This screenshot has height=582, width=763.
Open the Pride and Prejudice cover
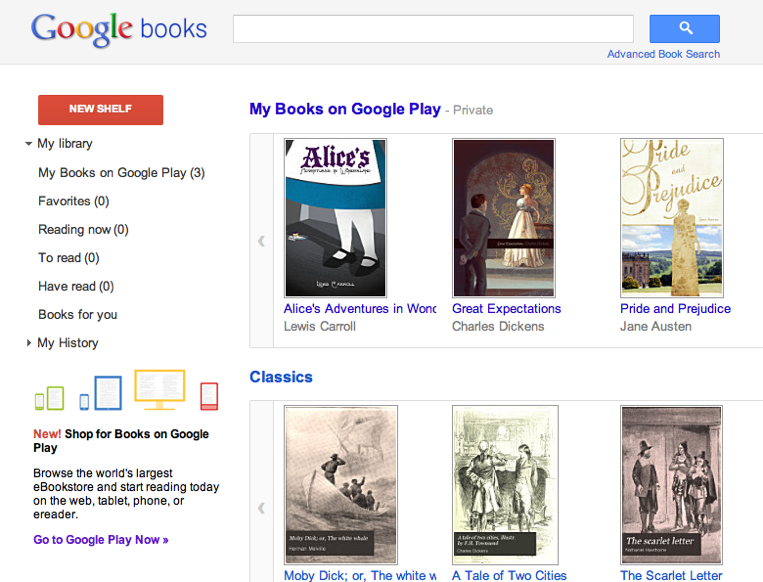[671, 217]
